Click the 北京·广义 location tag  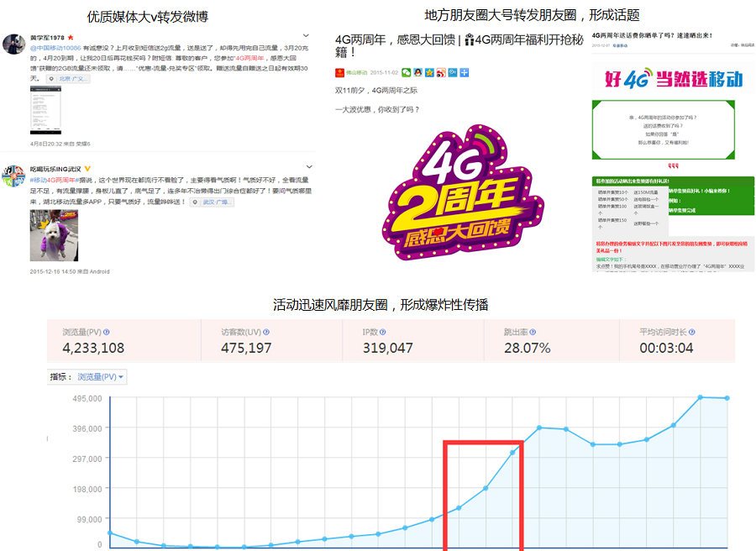point(69,79)
